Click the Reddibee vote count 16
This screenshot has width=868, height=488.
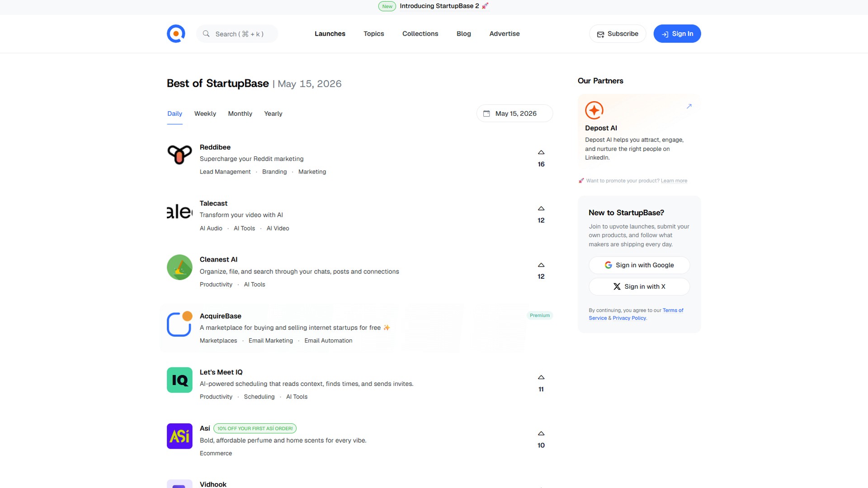coord(541,164)
